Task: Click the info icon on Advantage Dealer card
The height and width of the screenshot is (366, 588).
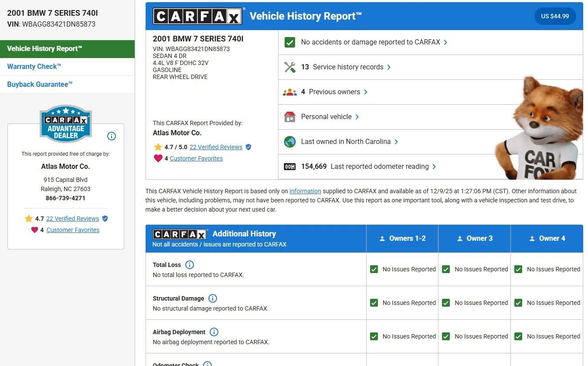Action: 112,136
